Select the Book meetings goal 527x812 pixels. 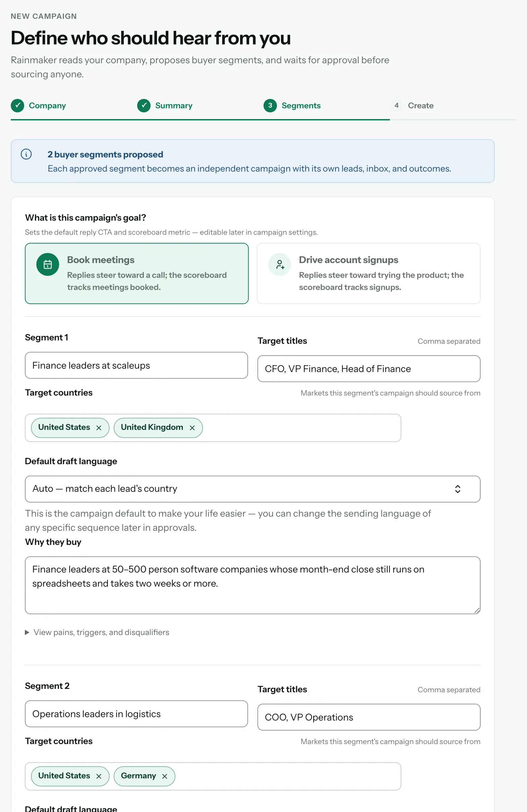pyautogui.click(x=137, y=273)
